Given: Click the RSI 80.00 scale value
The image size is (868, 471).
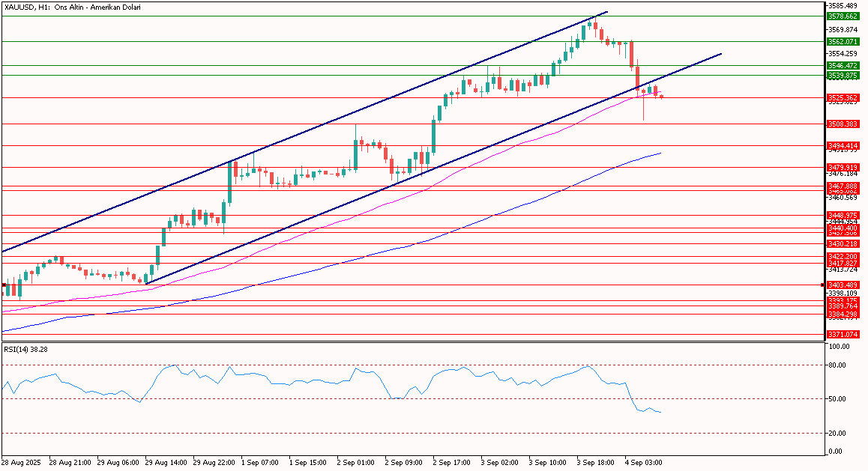Looking at the screenshot, I should [x=838, y=365].
